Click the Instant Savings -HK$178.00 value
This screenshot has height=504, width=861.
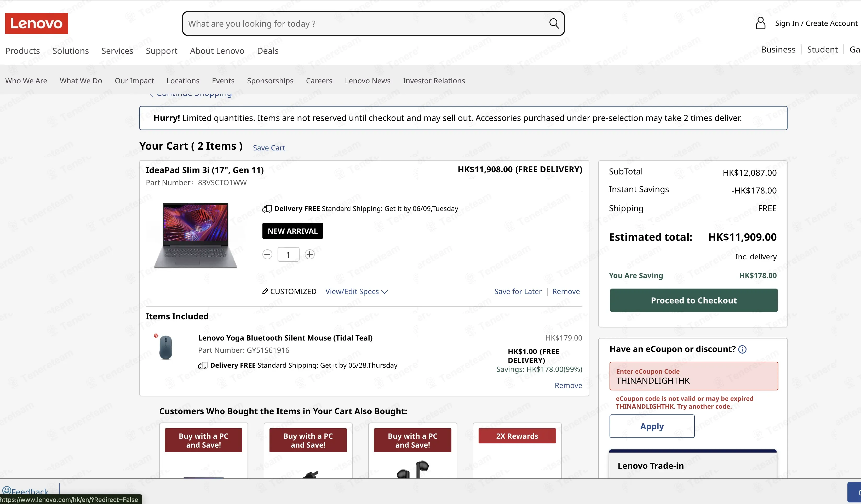[x=754, y=190]
